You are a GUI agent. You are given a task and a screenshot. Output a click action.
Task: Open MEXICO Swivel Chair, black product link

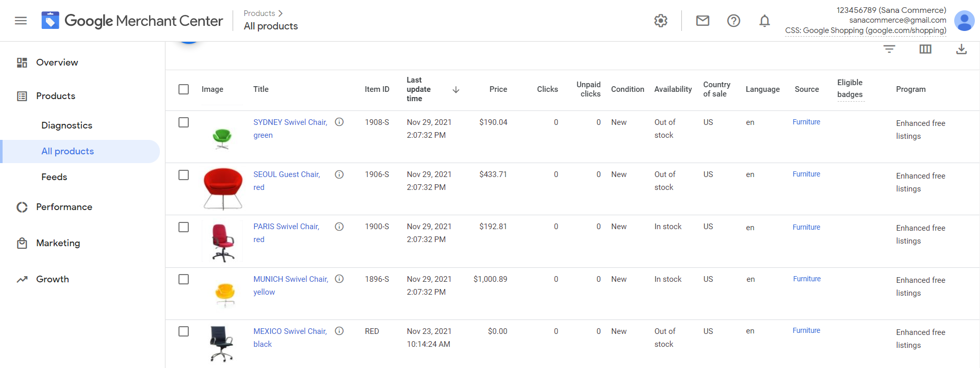[290, 338]
